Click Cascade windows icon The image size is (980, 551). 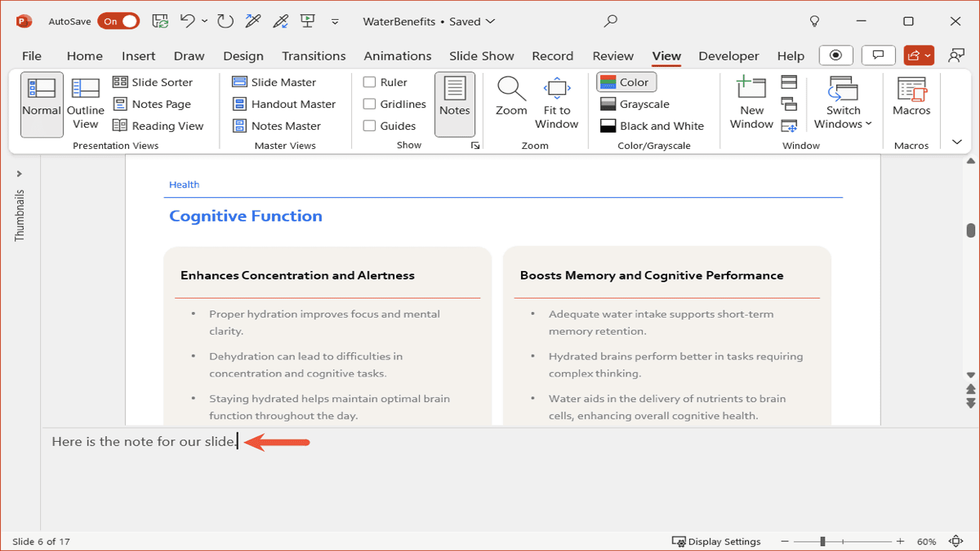[789, 104]
